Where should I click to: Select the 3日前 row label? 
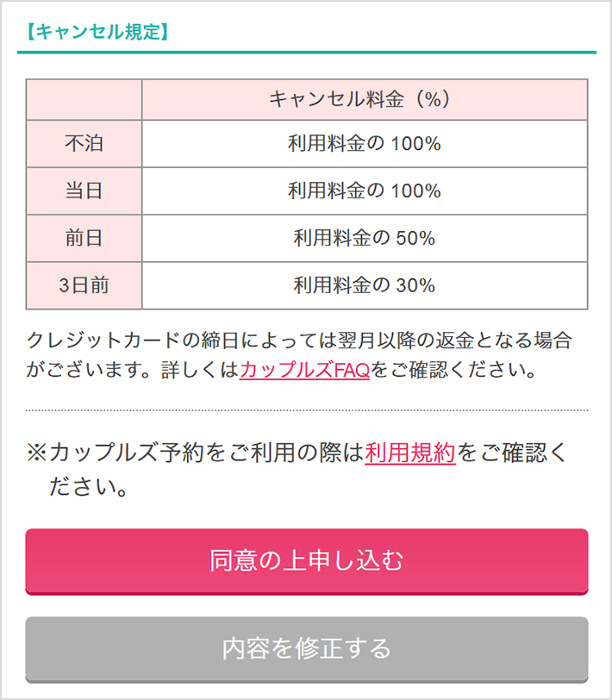coord(84,286)
